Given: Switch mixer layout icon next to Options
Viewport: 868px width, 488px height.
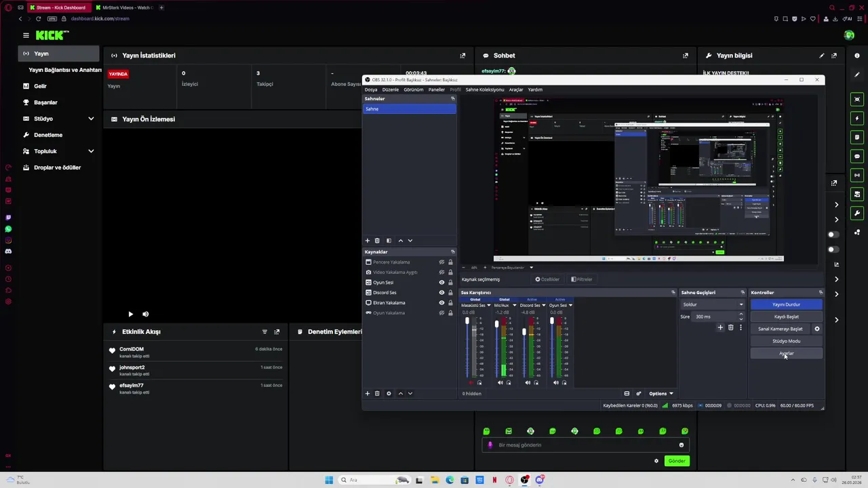Looking at the screenshot, I should 627,394.
